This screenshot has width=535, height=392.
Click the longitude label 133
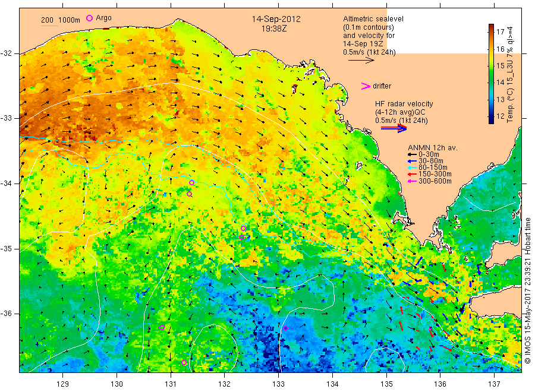pos(278,384)
